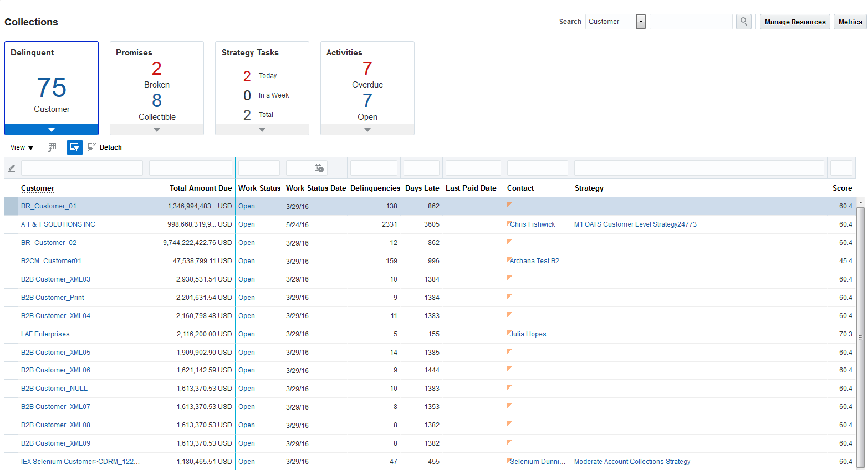Expand the Promises card arrow

[157, 130]
